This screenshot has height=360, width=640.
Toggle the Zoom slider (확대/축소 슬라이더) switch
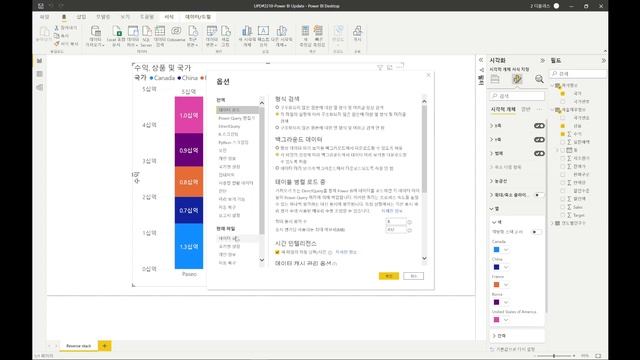[539, 195]
